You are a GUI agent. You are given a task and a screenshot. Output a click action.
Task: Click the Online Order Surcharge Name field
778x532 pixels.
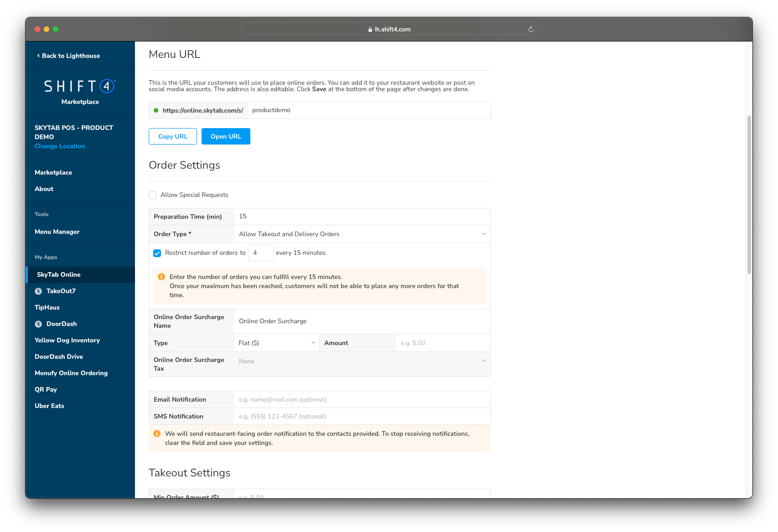tap(362, 321)
